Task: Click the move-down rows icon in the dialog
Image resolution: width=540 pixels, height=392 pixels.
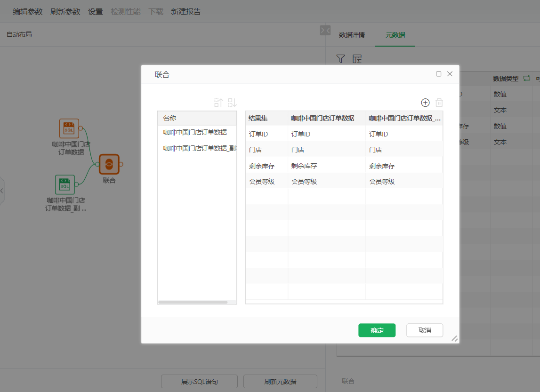Action: click(231, 102)
